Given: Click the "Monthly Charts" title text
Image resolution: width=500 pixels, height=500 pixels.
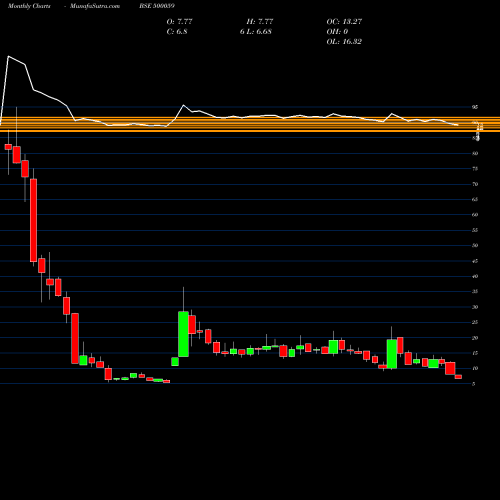Looking at the screenshot, I should point(29,6).
